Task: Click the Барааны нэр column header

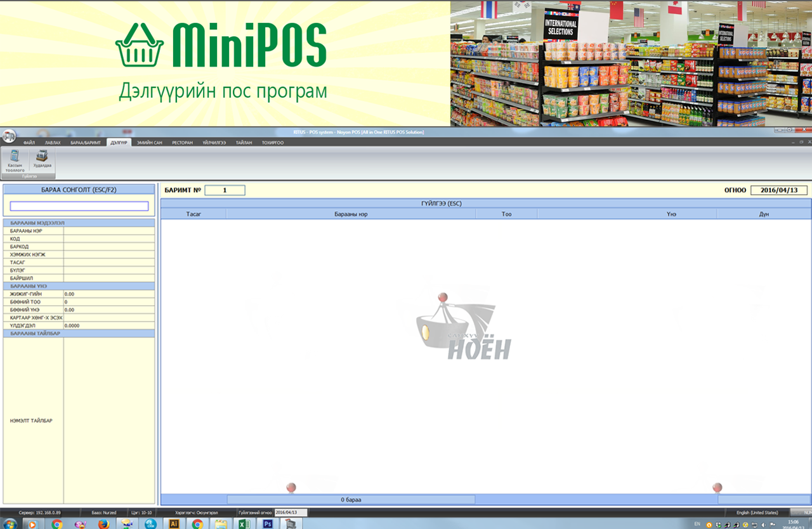Action: pyautogui.click(x=351, y=214)
